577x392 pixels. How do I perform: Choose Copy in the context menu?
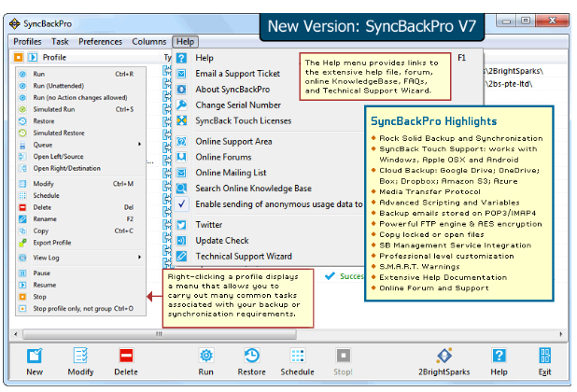click(x=80, y=231)
